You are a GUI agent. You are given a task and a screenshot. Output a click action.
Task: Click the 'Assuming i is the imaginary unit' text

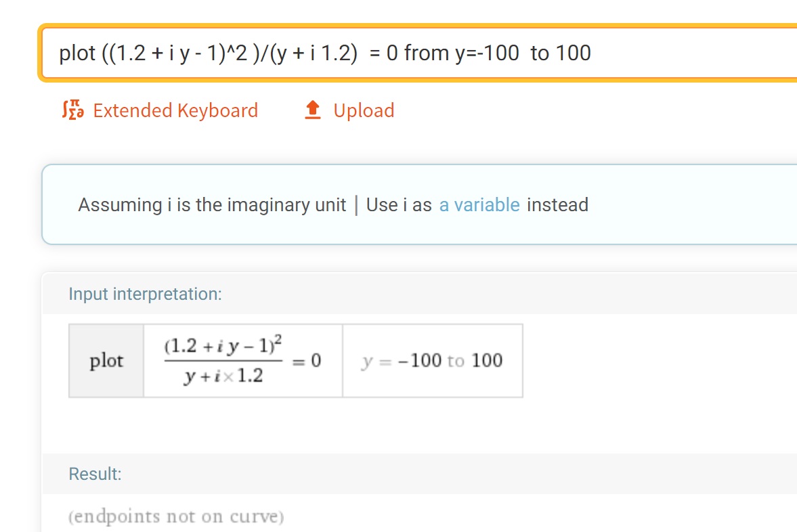tap(212, 205)
